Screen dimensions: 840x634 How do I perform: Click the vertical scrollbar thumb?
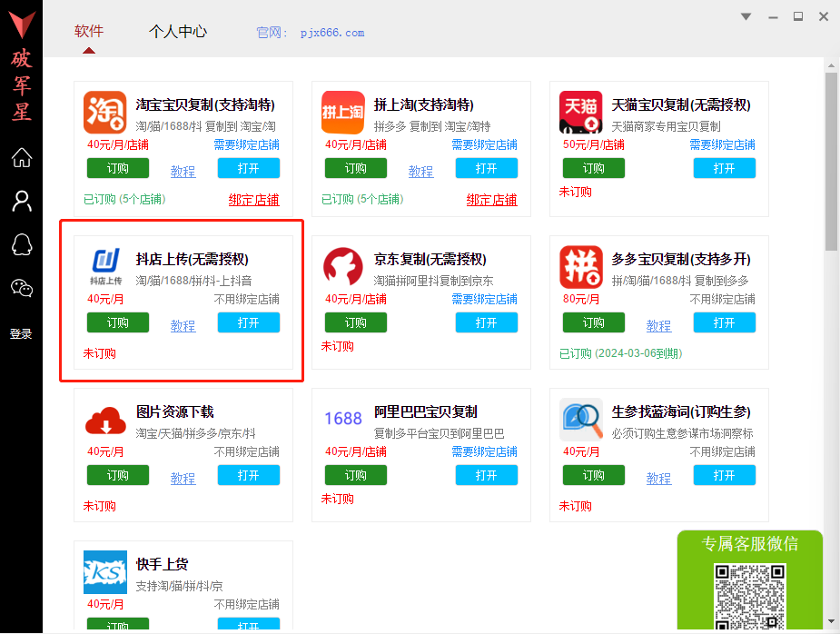coord(832,162)
